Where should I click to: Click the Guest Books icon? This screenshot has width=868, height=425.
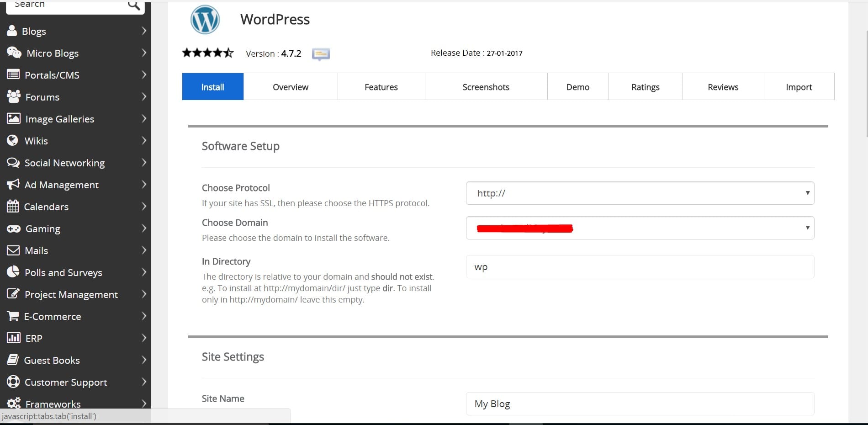click(13, 360)
